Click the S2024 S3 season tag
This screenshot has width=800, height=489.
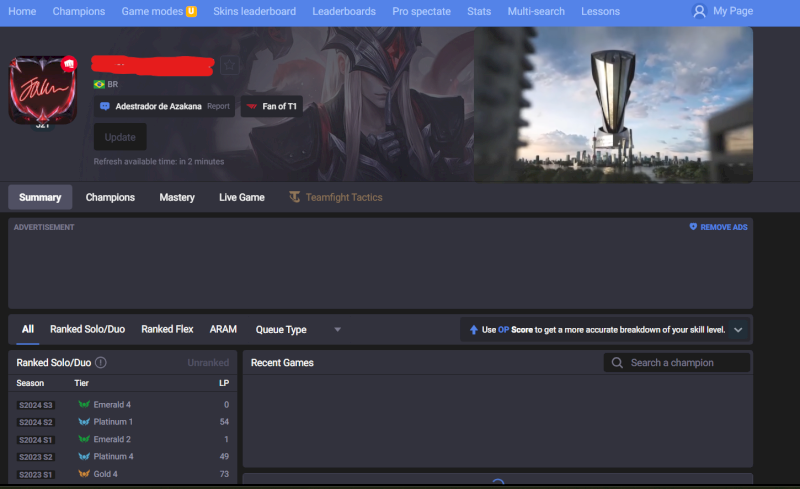36,405
